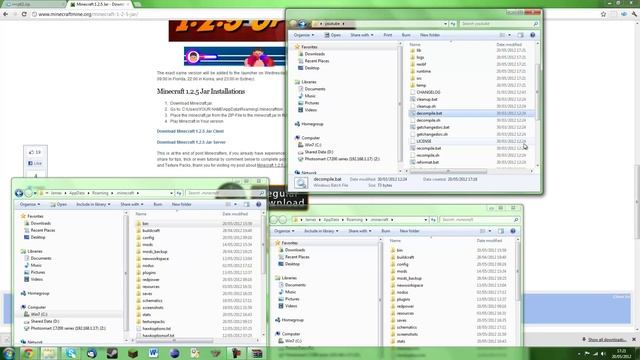Open Organize dropdown in left .minecraft window
The width and height of the screenshot is (640, 360).
[30, 204]
